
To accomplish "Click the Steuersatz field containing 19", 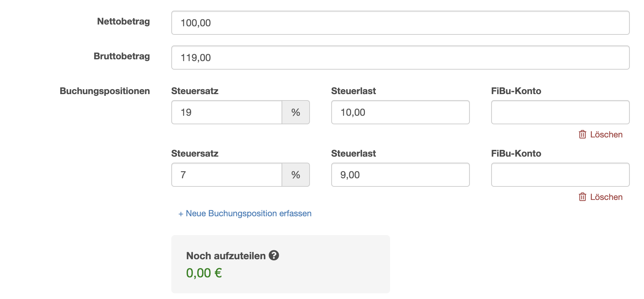I will coord(227,112).
